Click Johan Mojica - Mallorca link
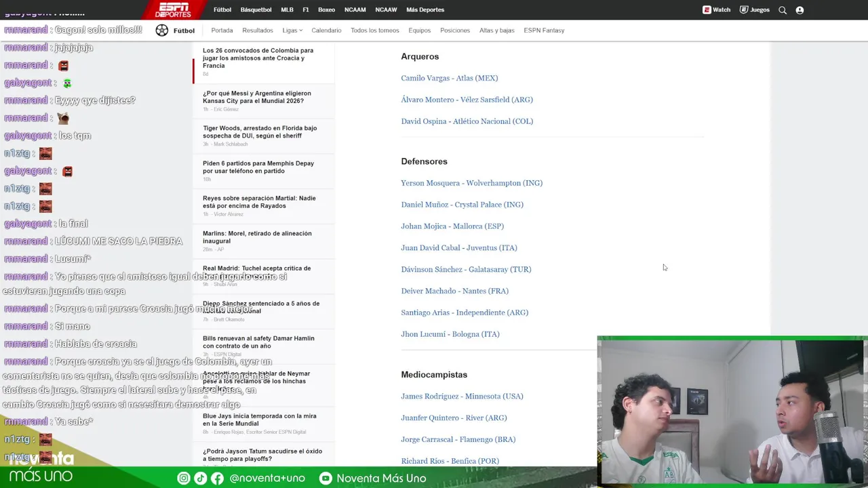 pos(452,226)
